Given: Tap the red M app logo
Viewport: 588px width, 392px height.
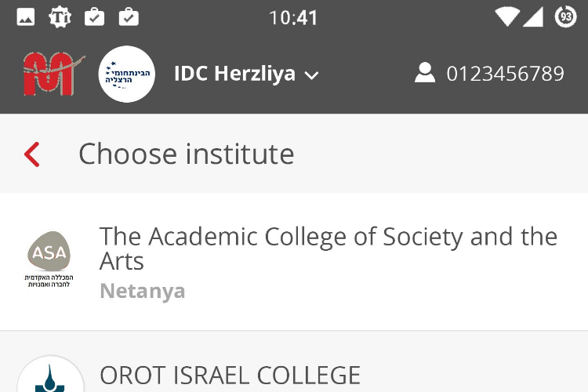Looking at the screenshot, I should pyautogui.click(x=53, y=74).
